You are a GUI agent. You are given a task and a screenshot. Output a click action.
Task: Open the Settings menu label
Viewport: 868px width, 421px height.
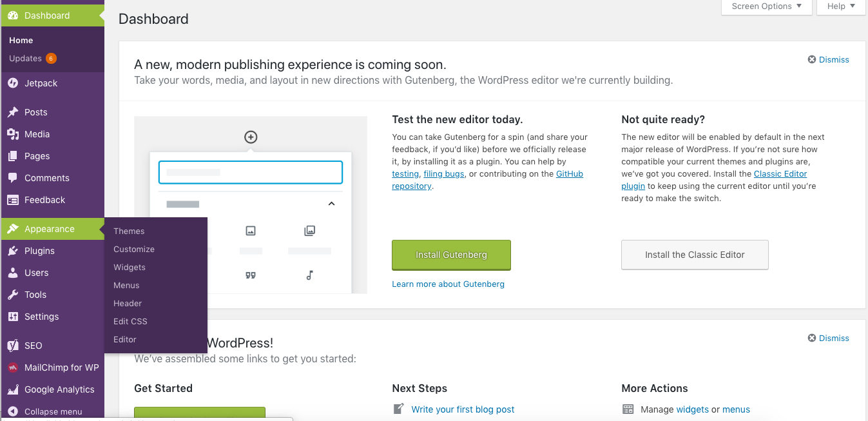tap(41, 317)
